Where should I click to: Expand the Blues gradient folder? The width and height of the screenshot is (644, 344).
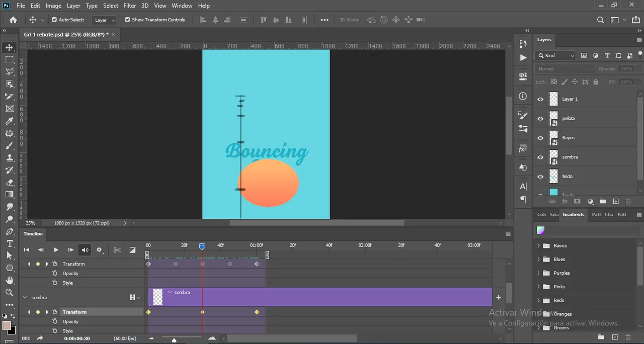point(538,260)
